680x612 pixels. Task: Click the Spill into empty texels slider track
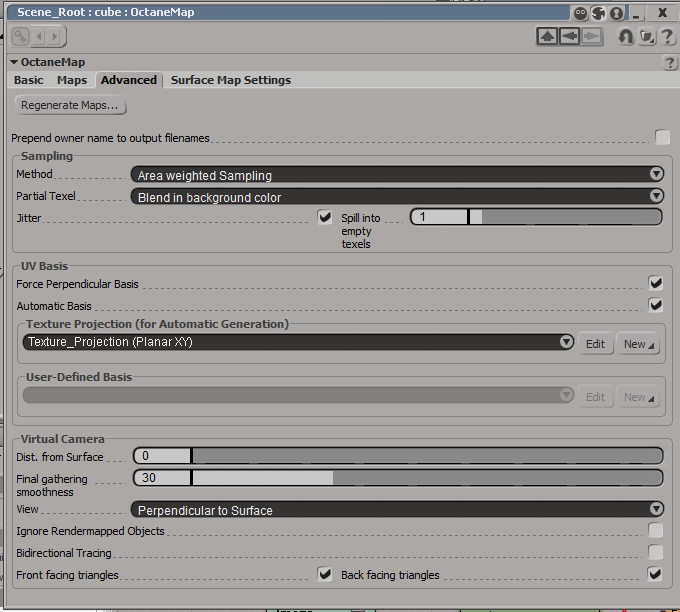point(566,217)
